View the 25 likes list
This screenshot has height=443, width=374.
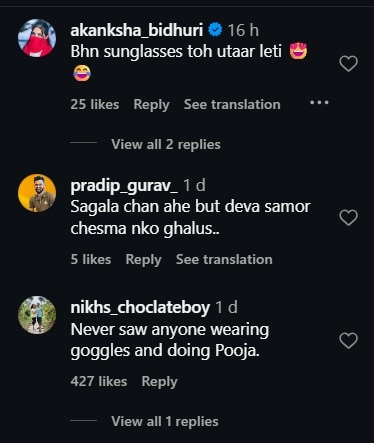pyautogui.click(x=95, y=104)
